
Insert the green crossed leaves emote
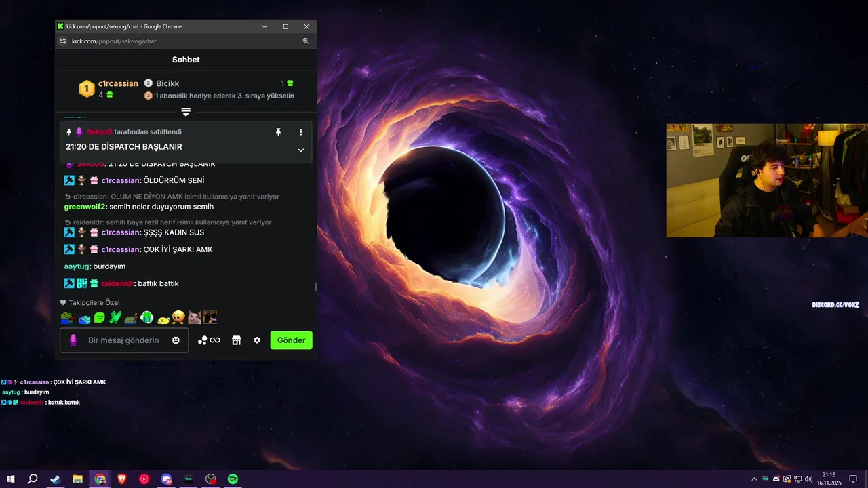tap(115, 317)
